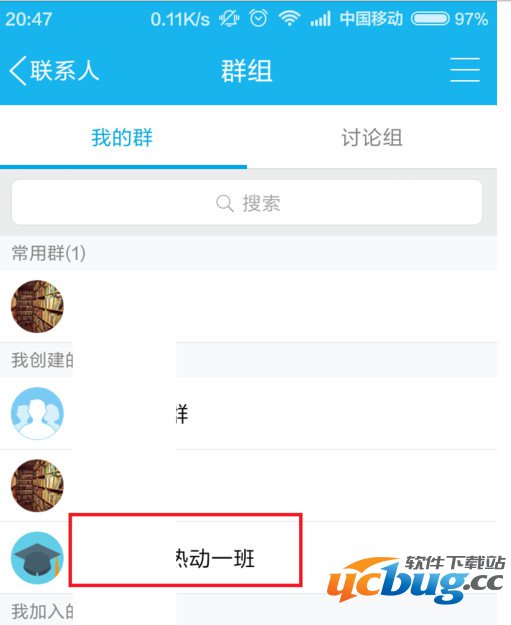Tap the silent mode status icon
The width and height of the screenshot is (511, 625).
(x=229, y=18)
